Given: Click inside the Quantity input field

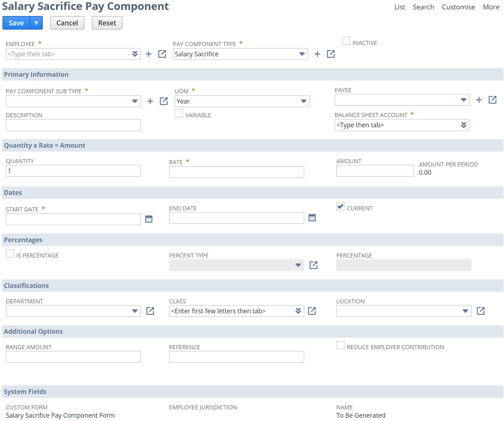Looking at the screenshot, I should [73, 171].
